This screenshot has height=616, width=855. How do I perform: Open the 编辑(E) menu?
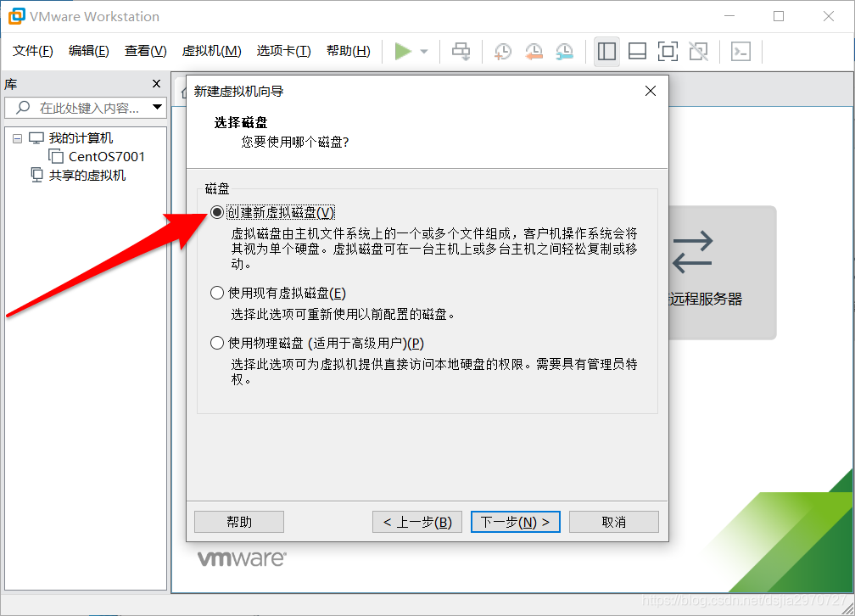coord(89,51)
